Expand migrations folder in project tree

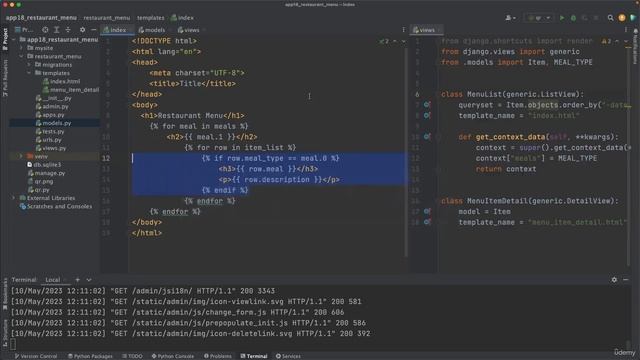coord(29,64)
